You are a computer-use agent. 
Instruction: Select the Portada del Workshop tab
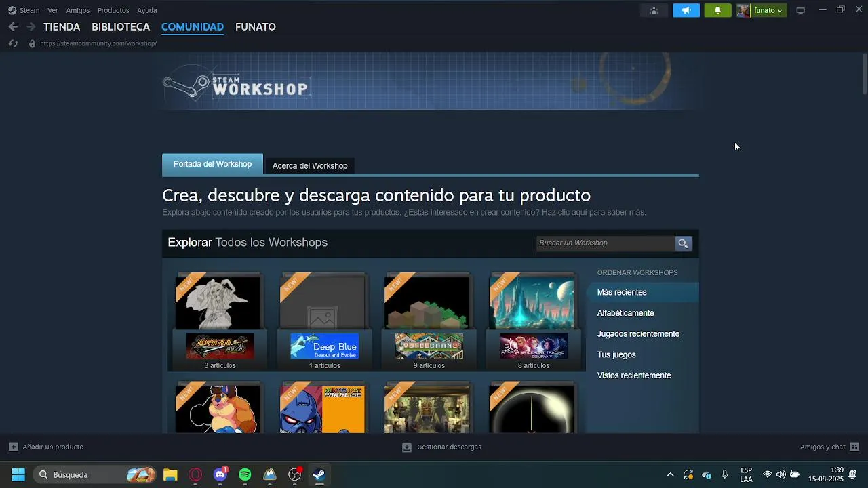[x=212, y=164]
